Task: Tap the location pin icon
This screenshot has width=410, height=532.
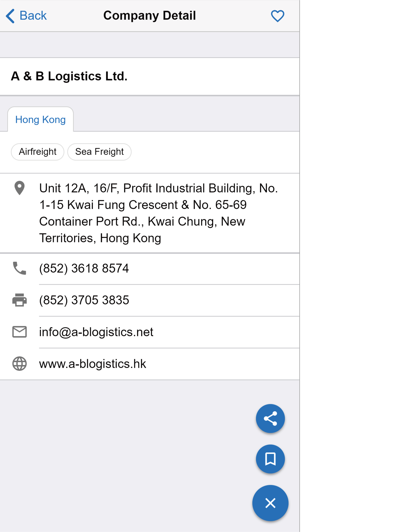Action: tap(20, 188)
